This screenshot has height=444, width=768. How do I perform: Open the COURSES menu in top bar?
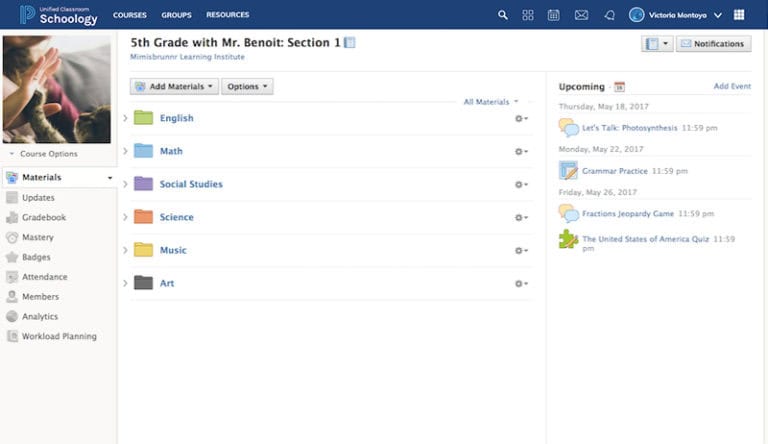click(130, 15)
